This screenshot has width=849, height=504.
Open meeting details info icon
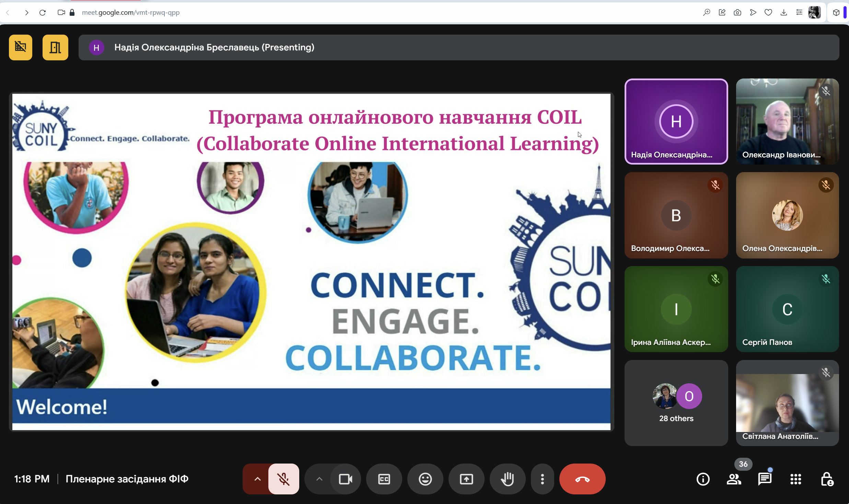coord(703,479)
